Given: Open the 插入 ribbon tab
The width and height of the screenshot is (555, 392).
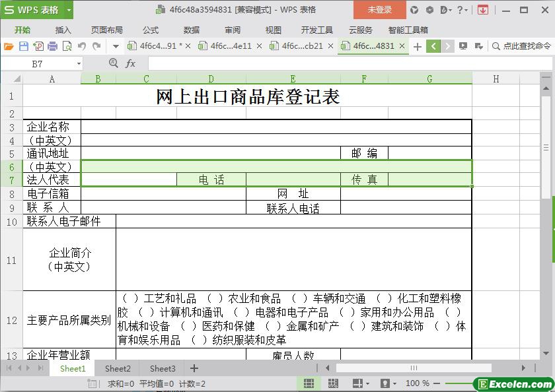Looking at the screenshot, I should [63, 30].
